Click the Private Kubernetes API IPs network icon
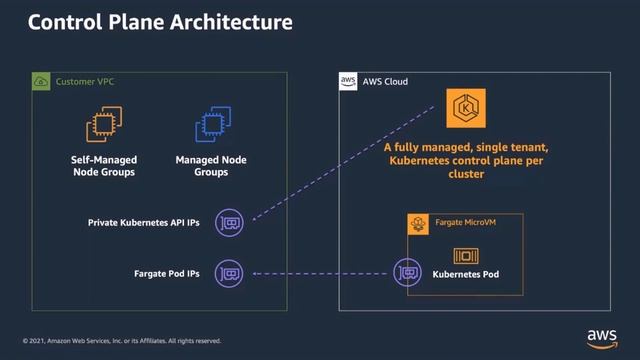640x360 pixels. coord(229,223)
